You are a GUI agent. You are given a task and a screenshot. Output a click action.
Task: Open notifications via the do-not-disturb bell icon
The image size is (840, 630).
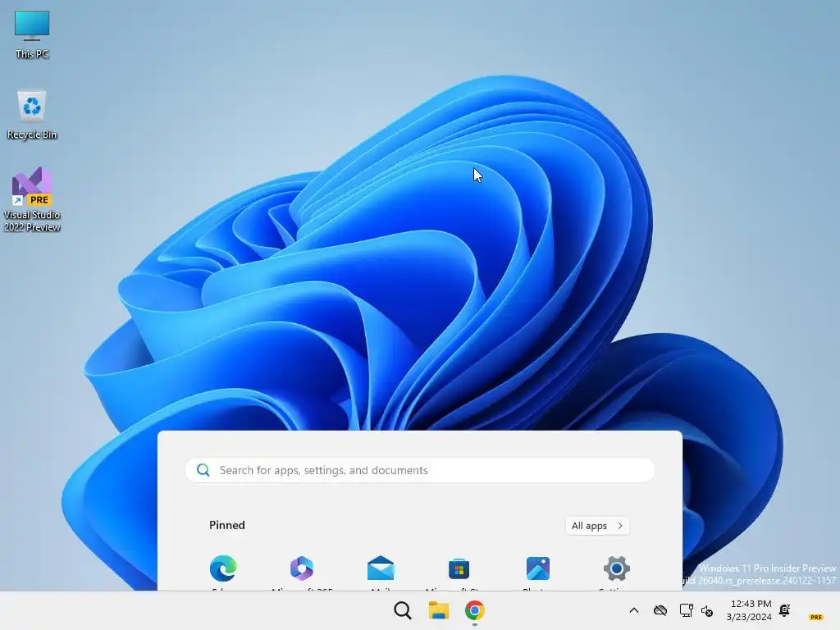tap(785, 610)
